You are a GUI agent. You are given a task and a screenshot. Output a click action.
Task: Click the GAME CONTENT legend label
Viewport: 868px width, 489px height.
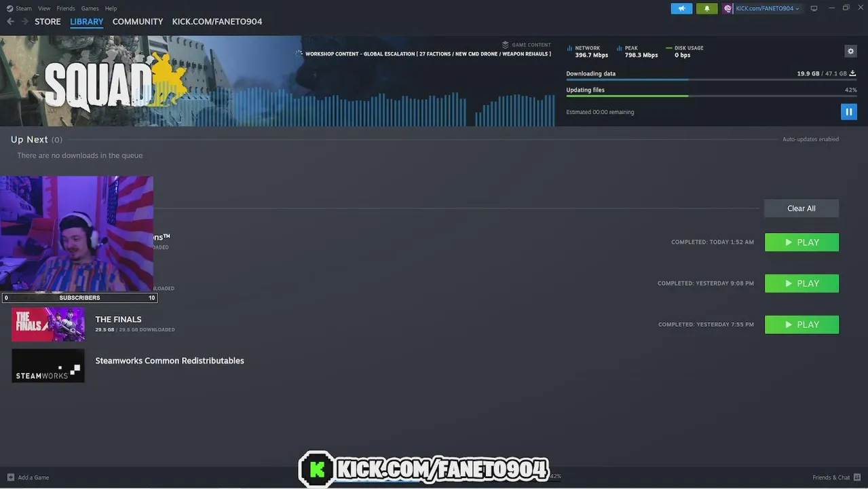coord(527,45)
